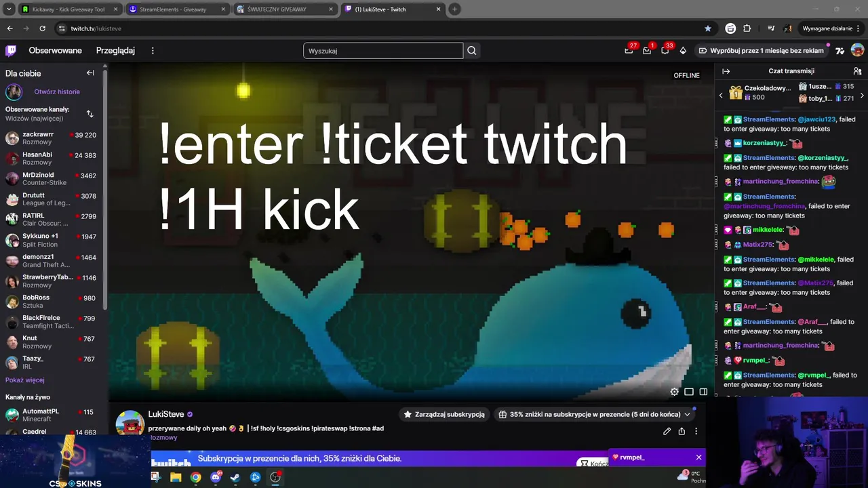The image size is (868, 488).
Task: Toggle the chat side-panel layout icon on the player
Action: (x=703, y=392)
